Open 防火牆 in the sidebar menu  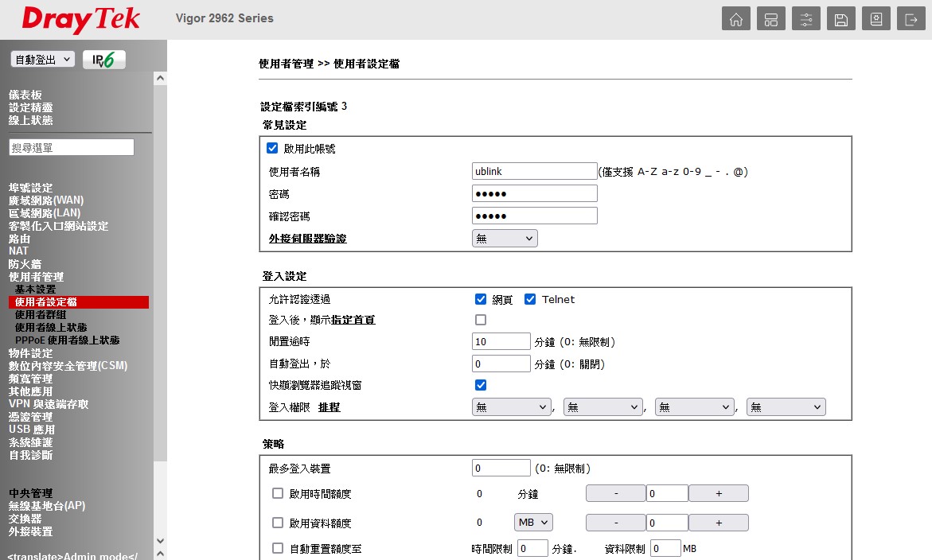click(25, 264)
